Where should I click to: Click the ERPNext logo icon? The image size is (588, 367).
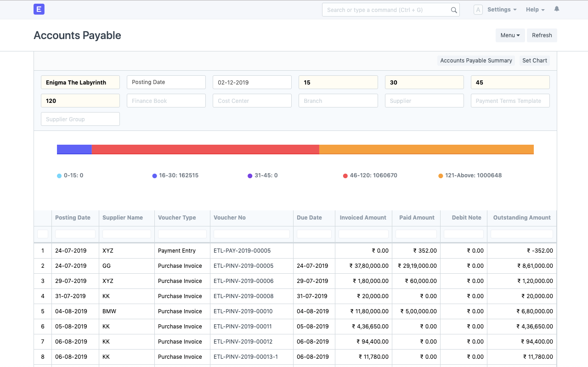click(39, 9)
